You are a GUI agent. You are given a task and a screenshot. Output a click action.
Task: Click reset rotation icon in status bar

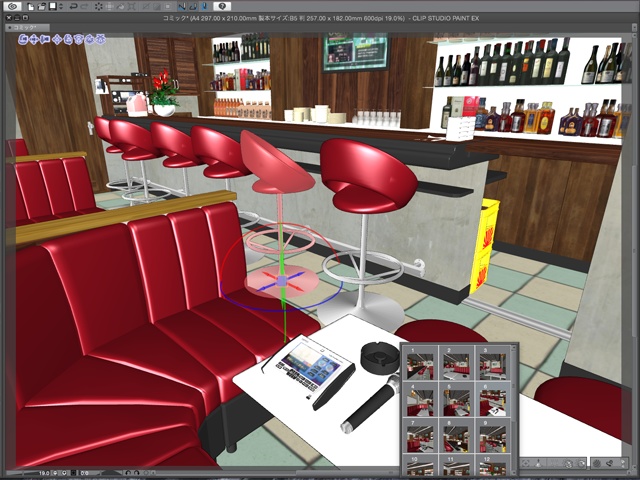pyautogui.click(x=146, y=473)
